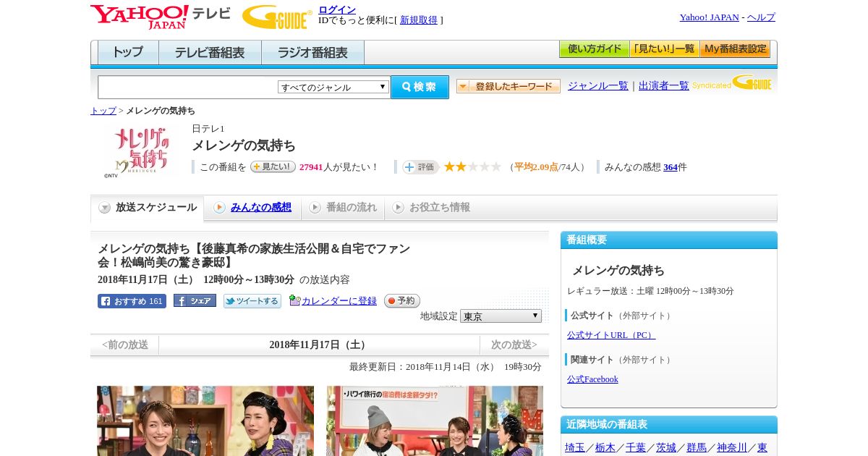Screen dimensions: 868x456
Task: Click the 予約 record button
Action: click(x=402, y=301)
